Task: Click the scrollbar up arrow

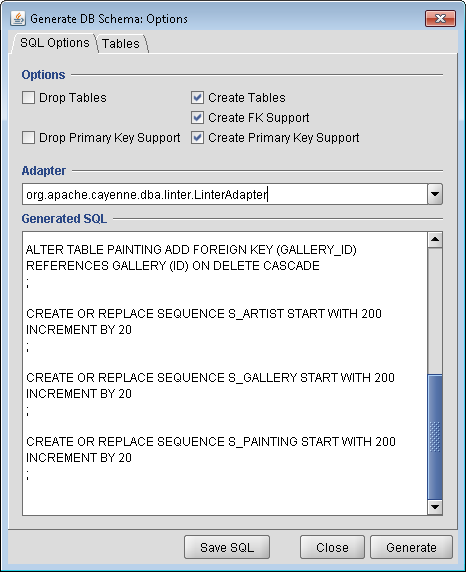Action: (x=435, y=240)
